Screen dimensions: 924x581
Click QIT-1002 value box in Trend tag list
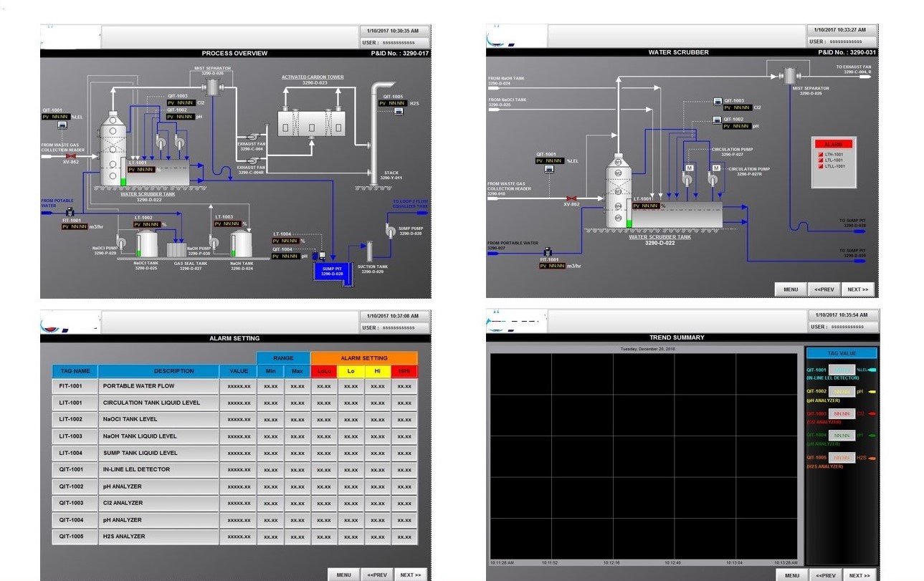[x=841, y=392]
